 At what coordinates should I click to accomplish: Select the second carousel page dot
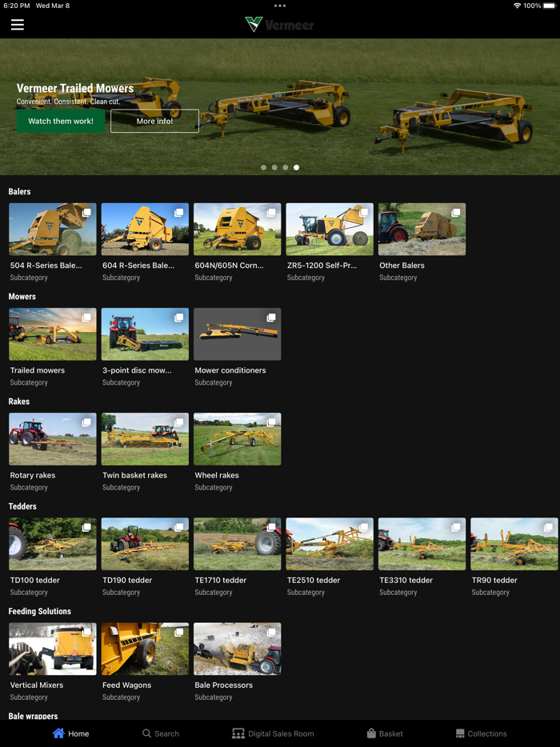[x=274, y=167]
